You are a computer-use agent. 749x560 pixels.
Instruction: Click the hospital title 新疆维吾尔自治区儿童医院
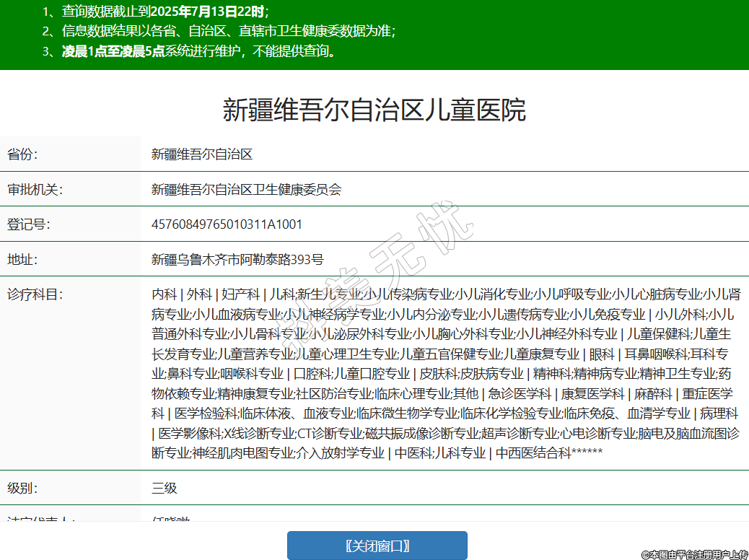pos(374,110)
